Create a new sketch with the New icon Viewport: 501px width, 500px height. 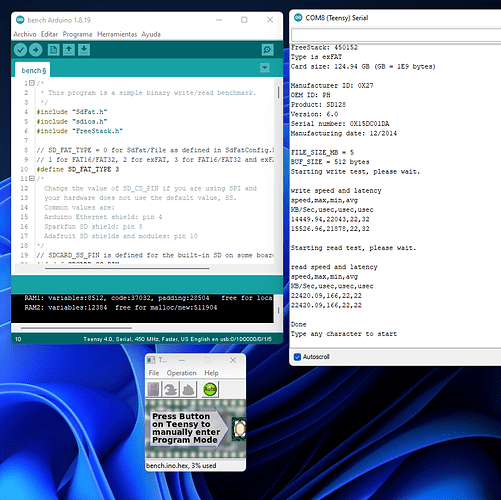point(53,50)
